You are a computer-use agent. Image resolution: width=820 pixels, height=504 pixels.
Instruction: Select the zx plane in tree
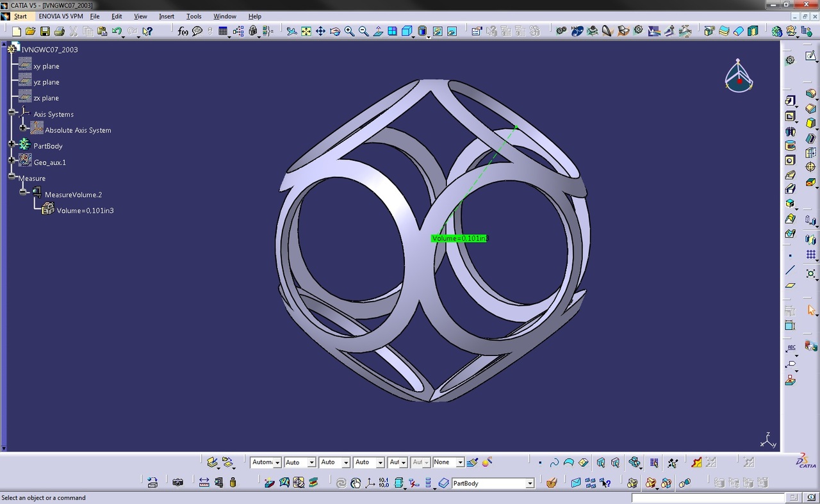click(46, 98)
